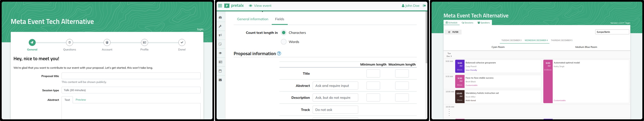
Task: Select the Characters radio button
Action: coord(284,32)
